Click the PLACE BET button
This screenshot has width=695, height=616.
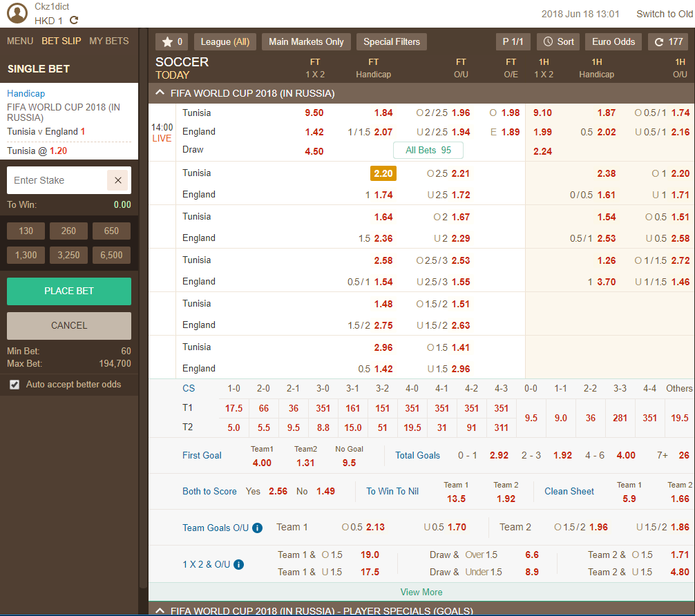point(68,291)
